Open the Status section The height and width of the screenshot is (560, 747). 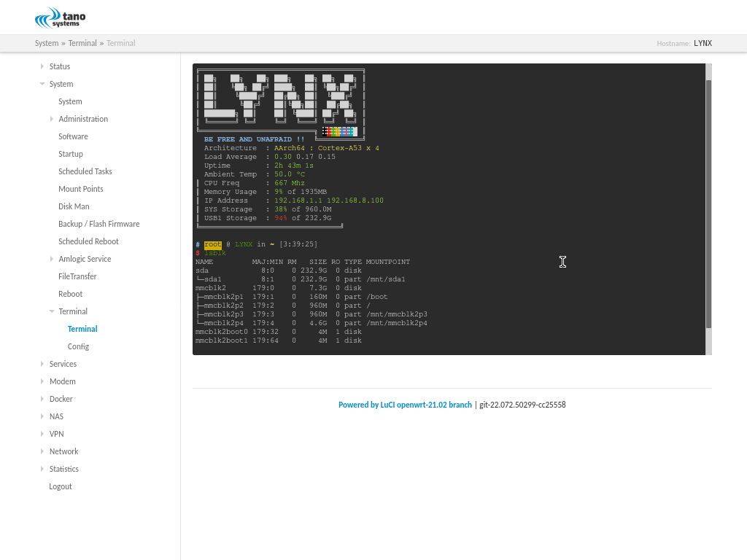(x=60, y=66)
